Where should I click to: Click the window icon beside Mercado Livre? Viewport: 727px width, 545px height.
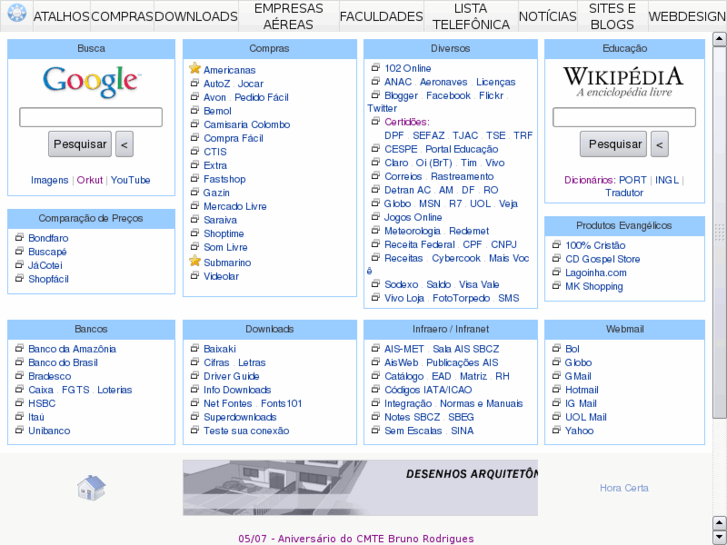[x=195, y=205]
